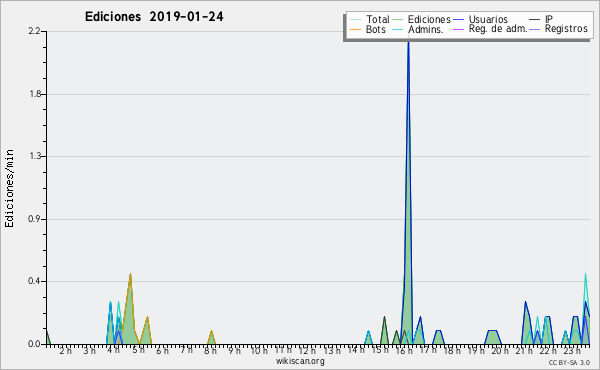The height and width of the screenshot is (370, 600).
Task: Click the 0.4 y-axis value
Action: 34,281
